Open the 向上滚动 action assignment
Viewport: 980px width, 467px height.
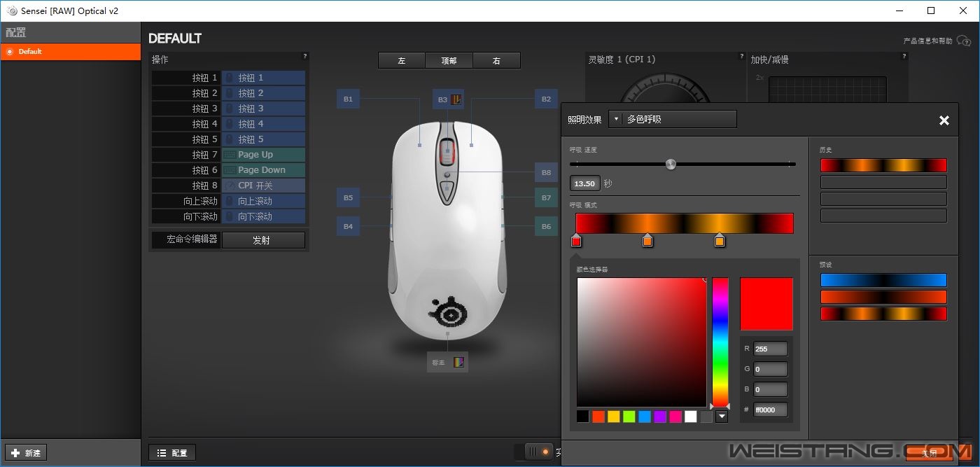(264, 201)
